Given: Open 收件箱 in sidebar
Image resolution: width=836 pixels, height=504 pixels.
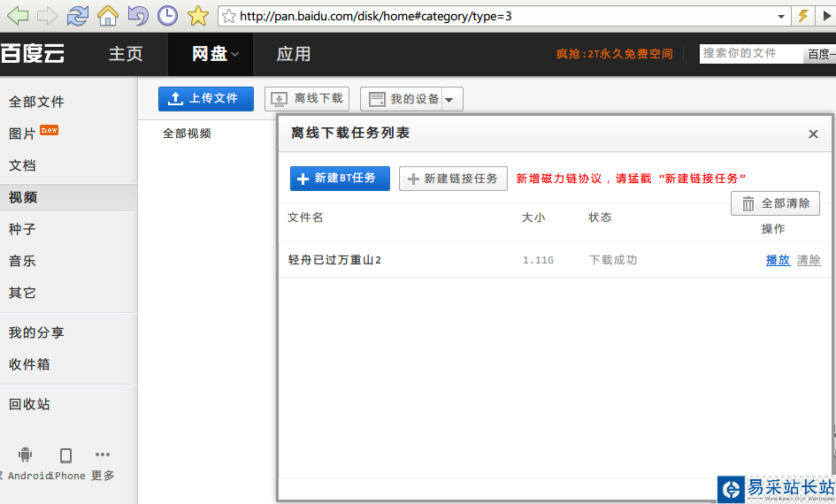Looking at the screenshot, I should 29,364.
